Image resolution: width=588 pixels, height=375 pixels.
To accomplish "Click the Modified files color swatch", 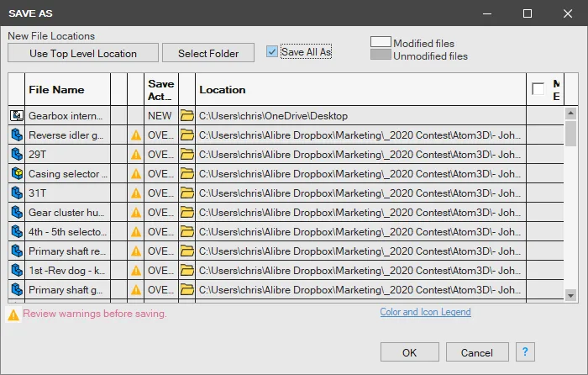I will tap(381, 42).
